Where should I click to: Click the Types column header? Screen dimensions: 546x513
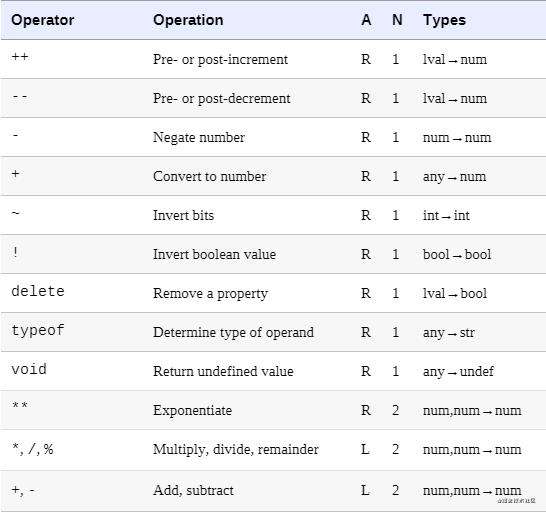coord(444,20)
